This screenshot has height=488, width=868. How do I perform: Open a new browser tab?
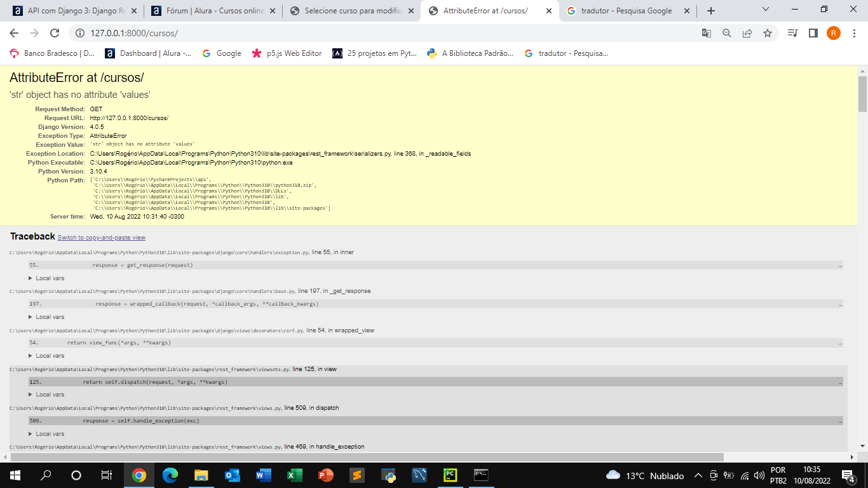point(711,11)
